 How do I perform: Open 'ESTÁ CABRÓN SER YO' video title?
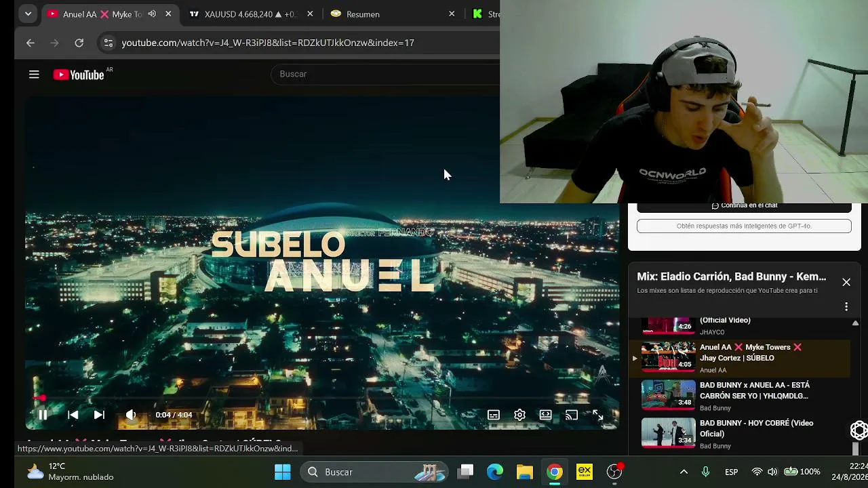point(755,390)
